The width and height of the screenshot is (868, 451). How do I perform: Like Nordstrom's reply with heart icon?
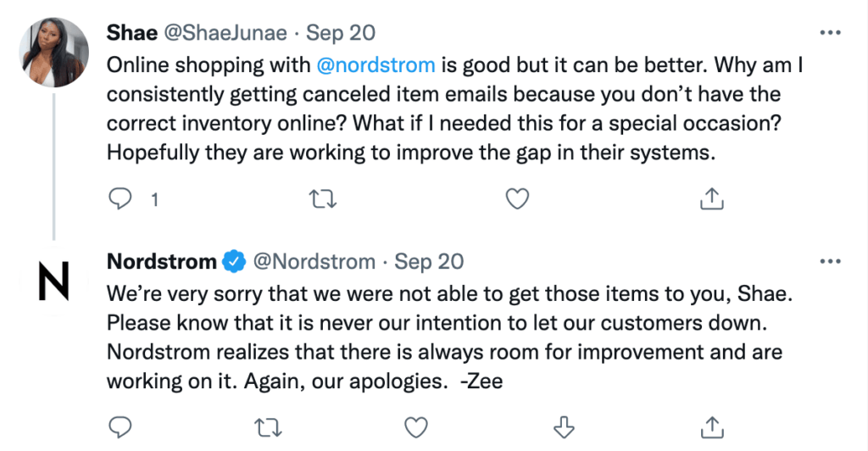pos(414,426)
